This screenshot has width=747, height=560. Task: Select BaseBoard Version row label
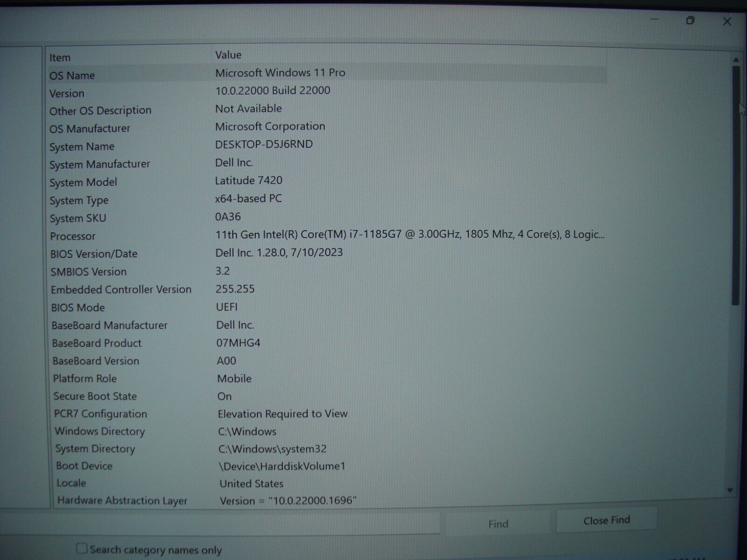coord(96,361)
